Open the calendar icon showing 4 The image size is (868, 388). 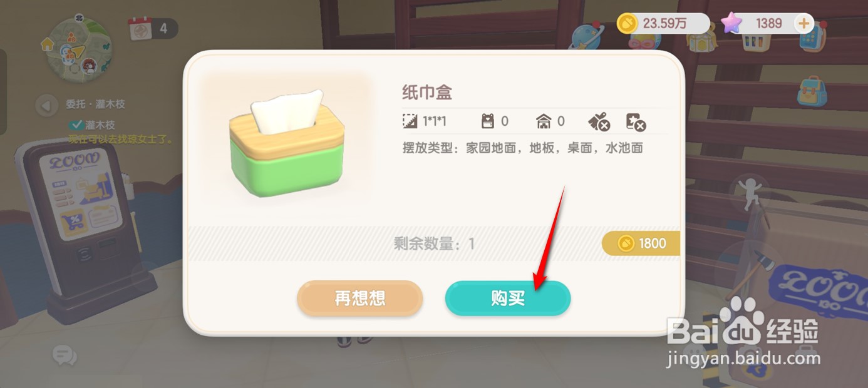coord(138,28)
